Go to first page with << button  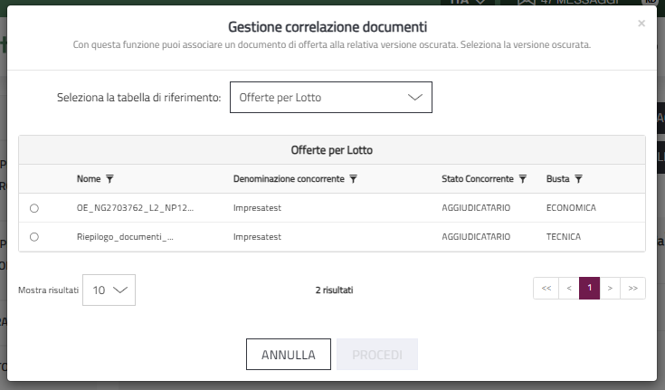(546, 288)
